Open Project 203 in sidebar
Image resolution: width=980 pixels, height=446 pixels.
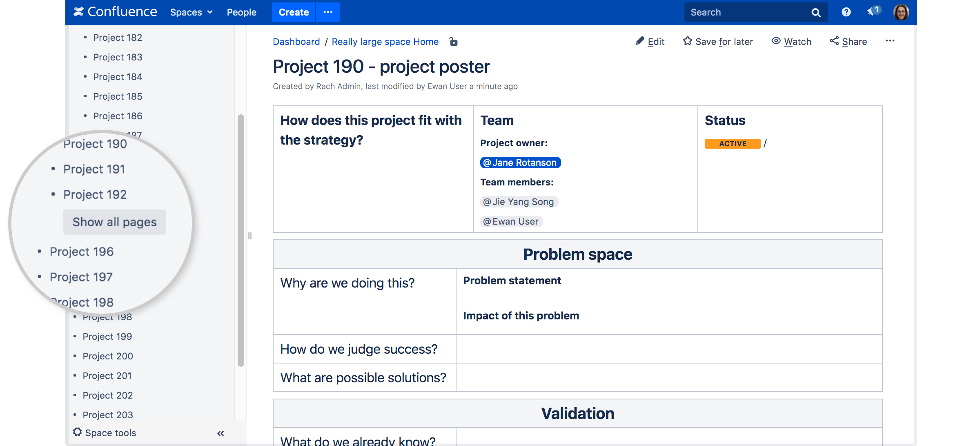click(x=108, y=415)
